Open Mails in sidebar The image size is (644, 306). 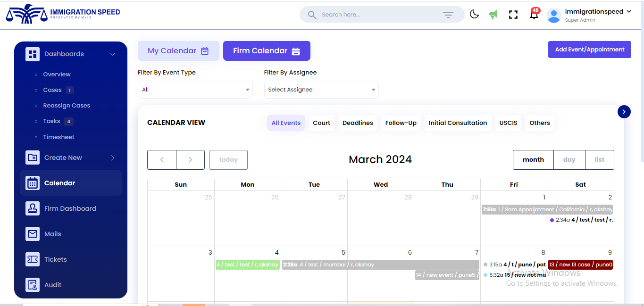53,234
